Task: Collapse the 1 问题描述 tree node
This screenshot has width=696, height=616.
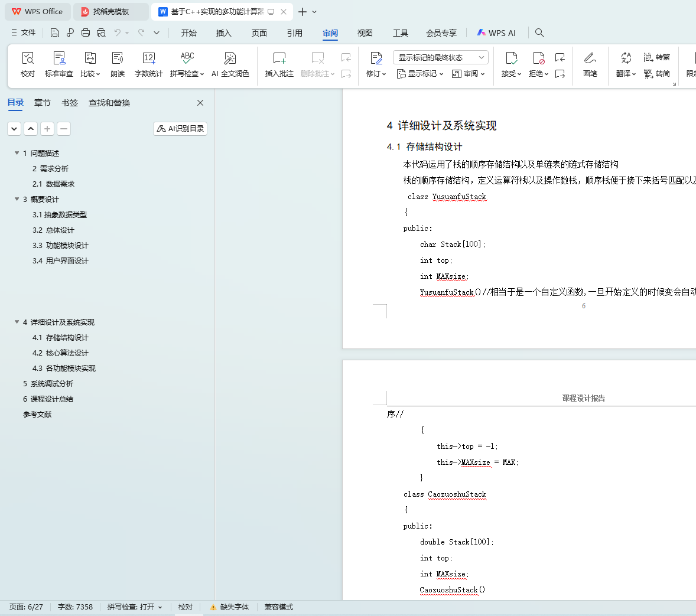Action: pyautogui.click(x=17, y=153)
